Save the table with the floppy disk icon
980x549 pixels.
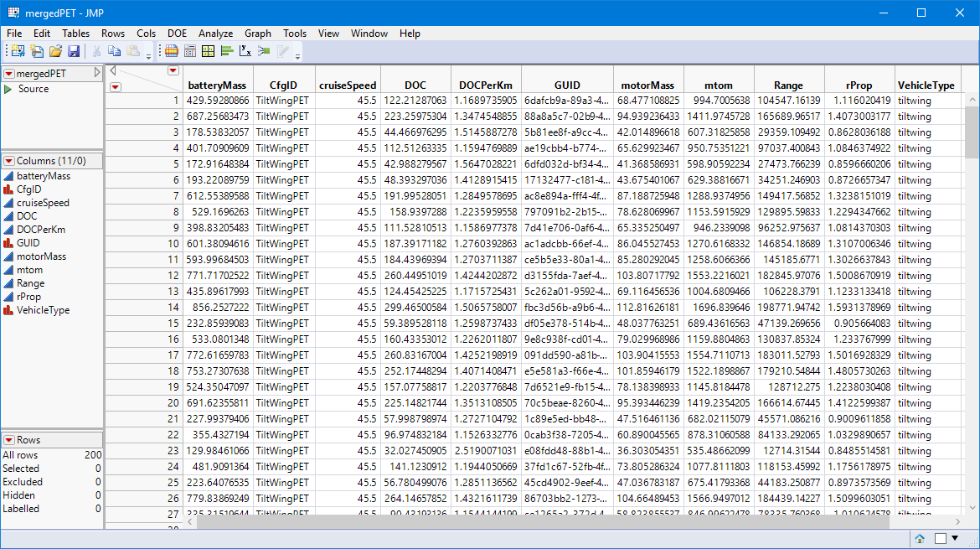[x=74, y=51]
